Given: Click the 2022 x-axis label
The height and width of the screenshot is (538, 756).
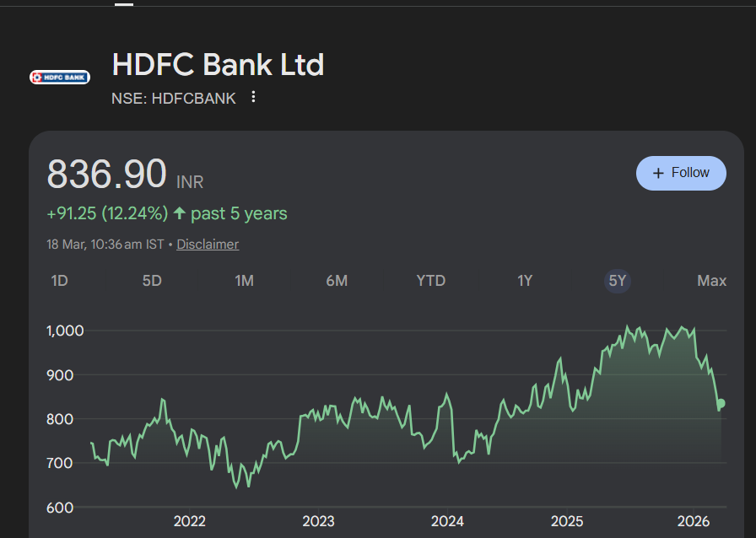Looking at the screenshot, I should point(190,521).
